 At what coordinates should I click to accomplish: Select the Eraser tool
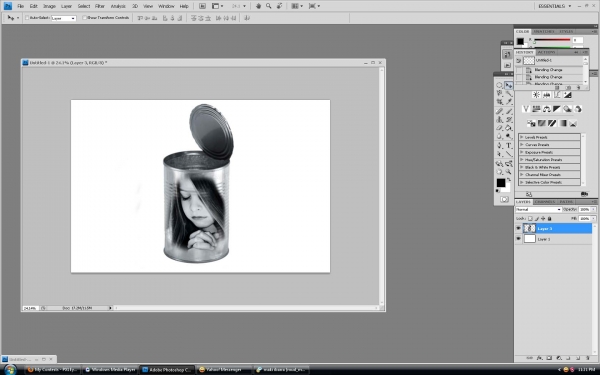click(x=500, y=128)
